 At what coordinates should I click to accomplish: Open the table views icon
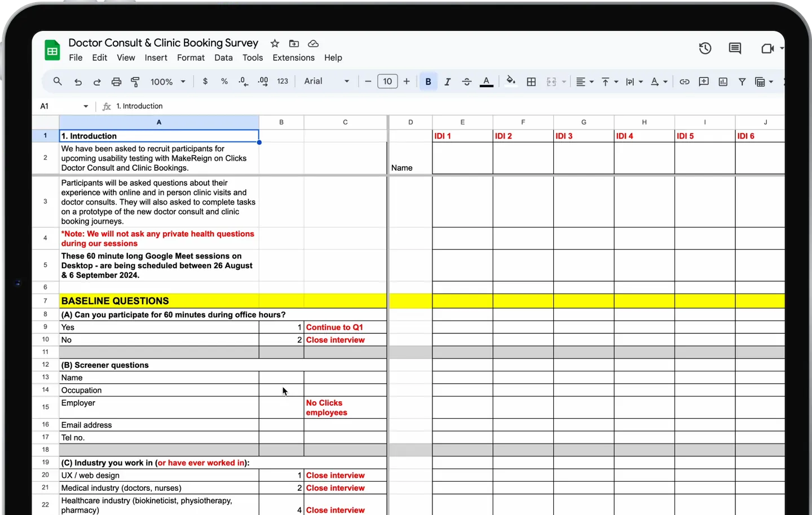point(760,82)
